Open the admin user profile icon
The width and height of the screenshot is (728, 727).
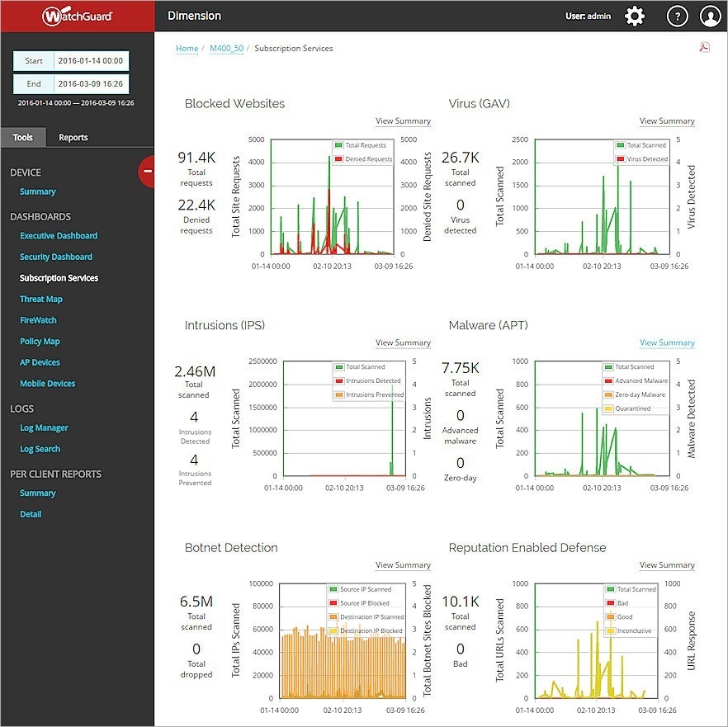coord(711,15)
